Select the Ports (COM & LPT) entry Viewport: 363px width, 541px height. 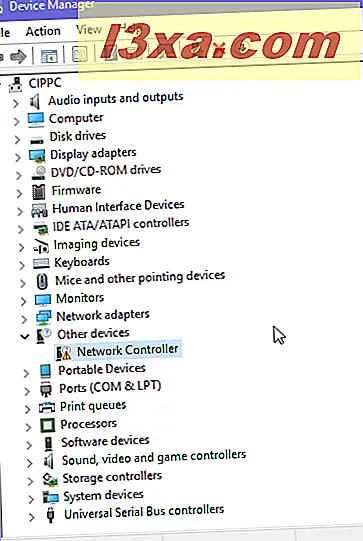[x=110, y=387]
